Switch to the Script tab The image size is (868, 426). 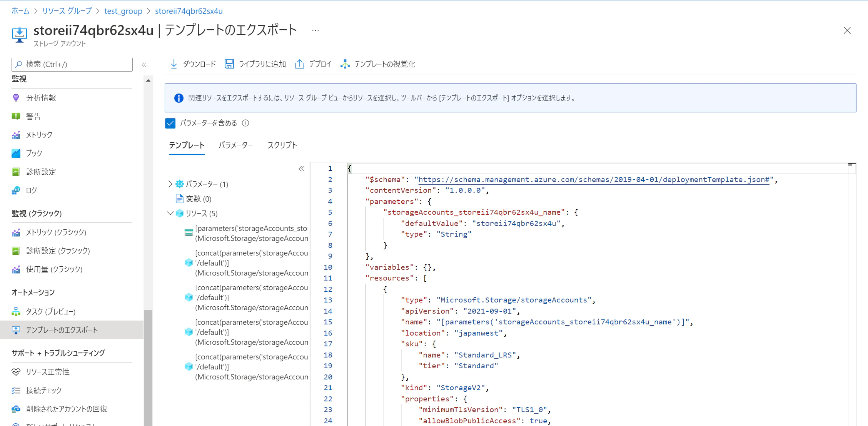[282, 145]
